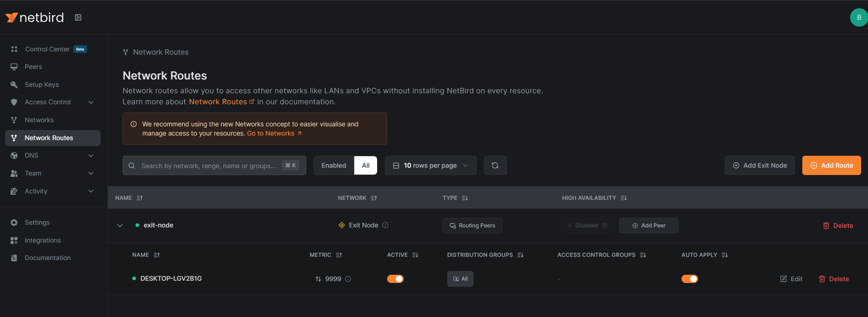Toggle Auto Apply switch for DESKTOP-LGV2B1G

[689, 279]
